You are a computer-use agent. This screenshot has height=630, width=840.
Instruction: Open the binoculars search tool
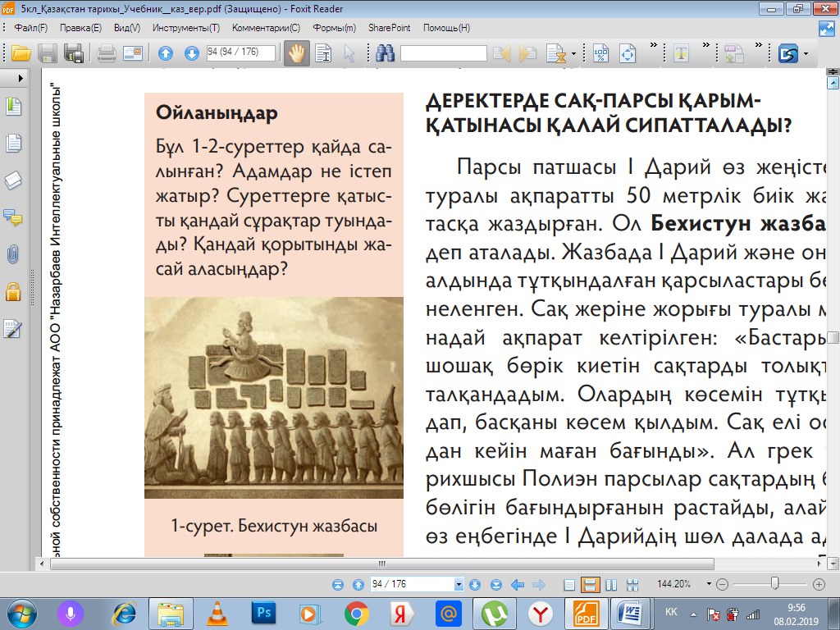coord(385,53)
